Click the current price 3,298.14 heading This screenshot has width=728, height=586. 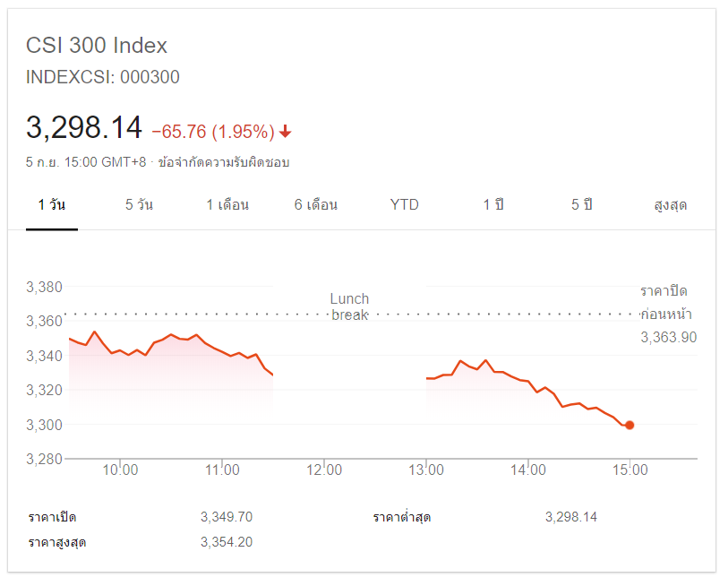tap(84, 128)
